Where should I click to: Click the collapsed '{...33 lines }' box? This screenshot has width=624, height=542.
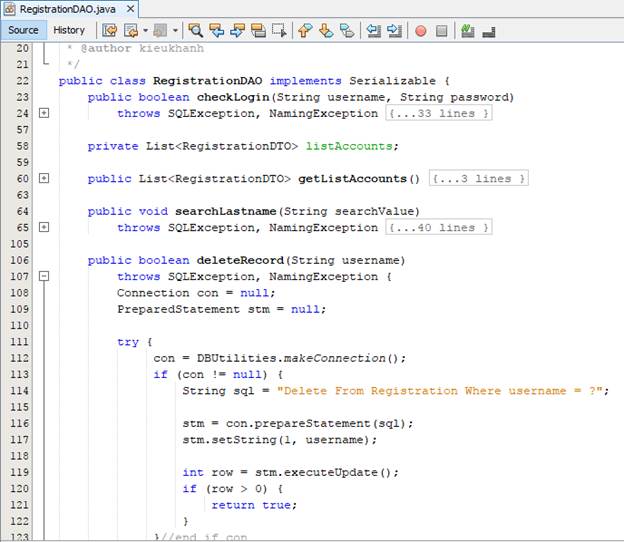pos(439,113)
